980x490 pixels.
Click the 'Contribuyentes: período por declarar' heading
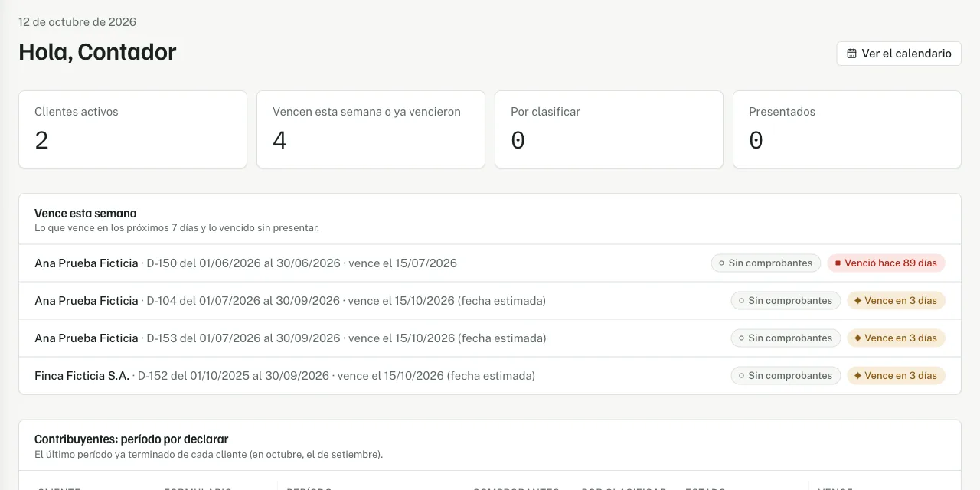pos(132,439)
